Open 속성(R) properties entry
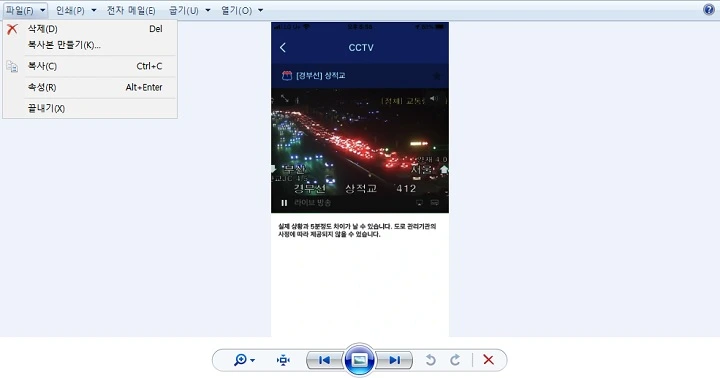 pyautogui.click(x=90, y=87)
